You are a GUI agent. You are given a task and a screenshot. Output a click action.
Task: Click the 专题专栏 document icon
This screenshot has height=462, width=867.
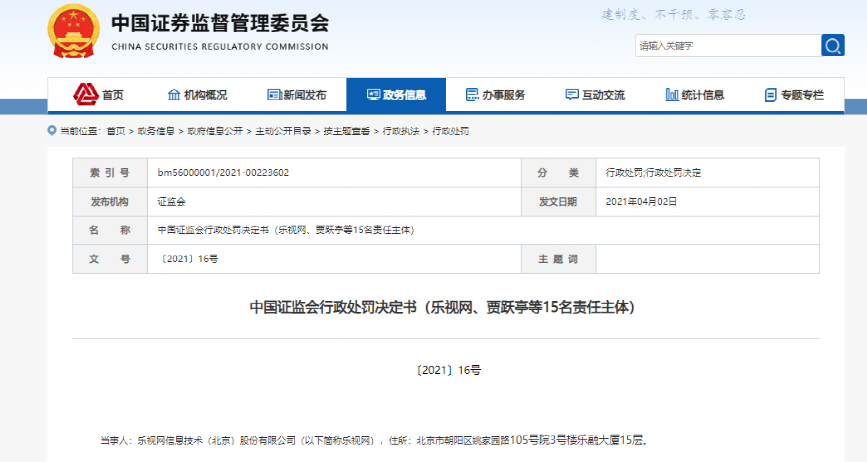770,95
